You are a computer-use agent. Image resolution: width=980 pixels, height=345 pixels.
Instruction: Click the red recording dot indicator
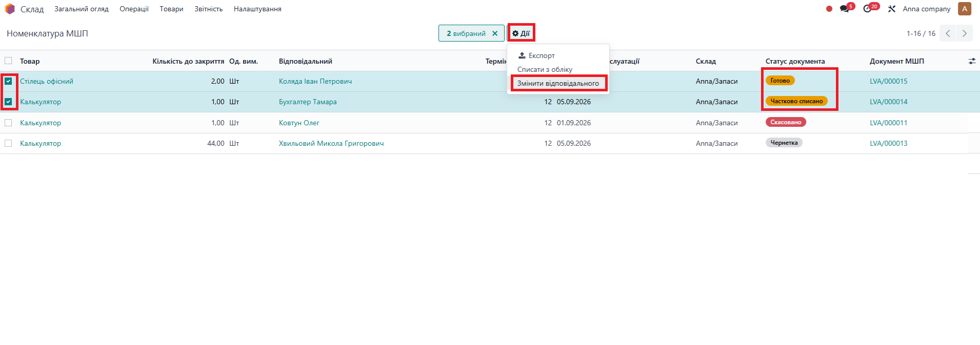(829, 9)
